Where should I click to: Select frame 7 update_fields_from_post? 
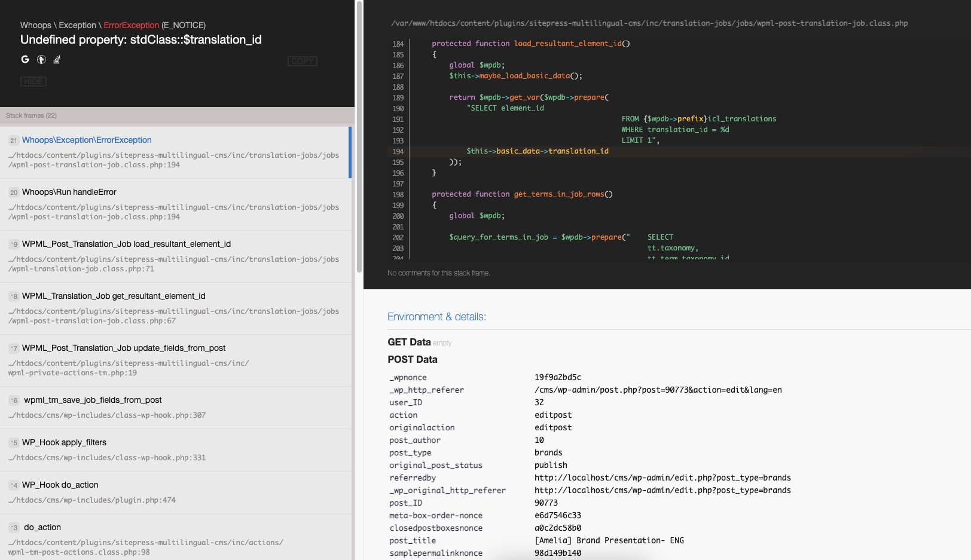[175, 360]
